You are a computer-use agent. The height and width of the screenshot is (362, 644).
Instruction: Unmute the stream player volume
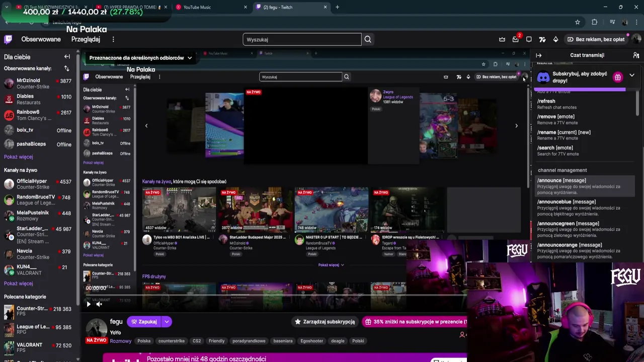(x=99, y=304)
